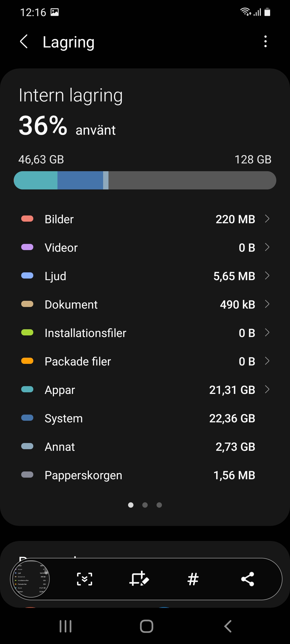
Task: Expand Bilder category via its chevron
Action: (x=267, y=219)
